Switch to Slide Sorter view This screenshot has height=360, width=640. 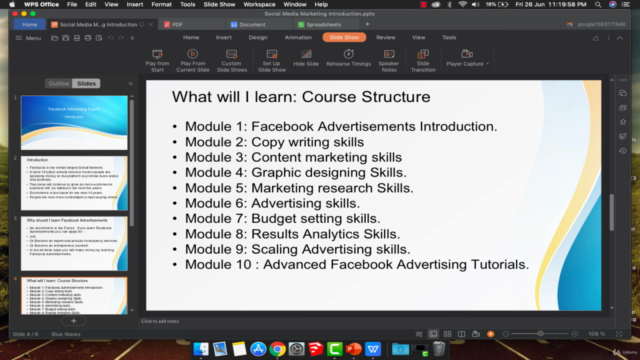coord(447,334)
